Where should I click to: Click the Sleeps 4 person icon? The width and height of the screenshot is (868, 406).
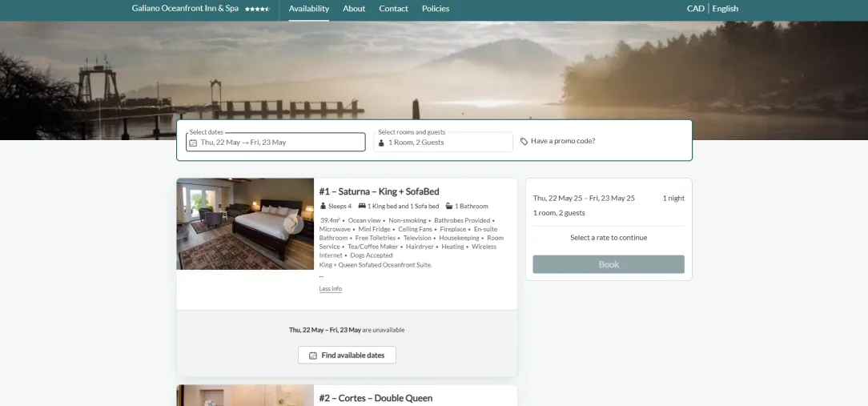[323, 206]
